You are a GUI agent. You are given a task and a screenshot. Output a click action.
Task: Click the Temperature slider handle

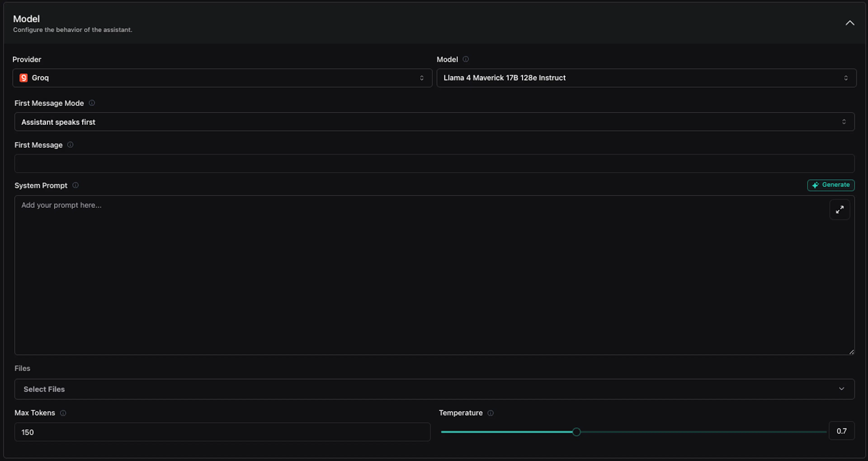(577, 432)
